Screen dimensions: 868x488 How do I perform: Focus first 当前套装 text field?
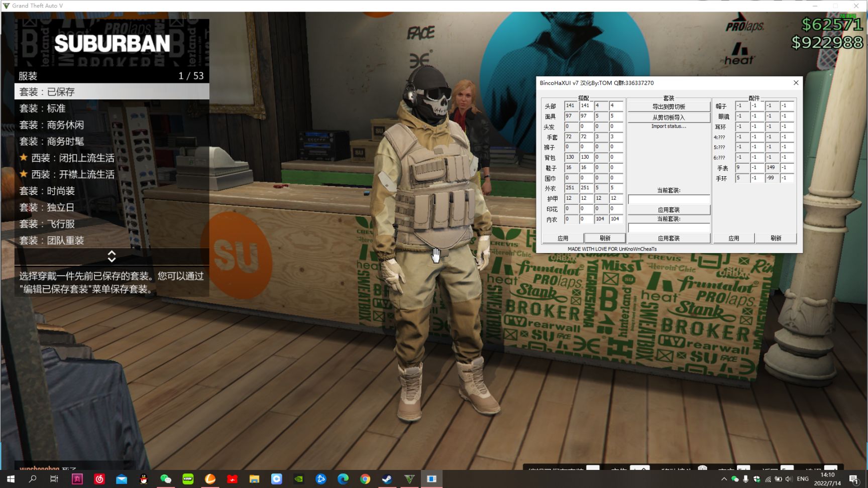click(x=669, y=199)
